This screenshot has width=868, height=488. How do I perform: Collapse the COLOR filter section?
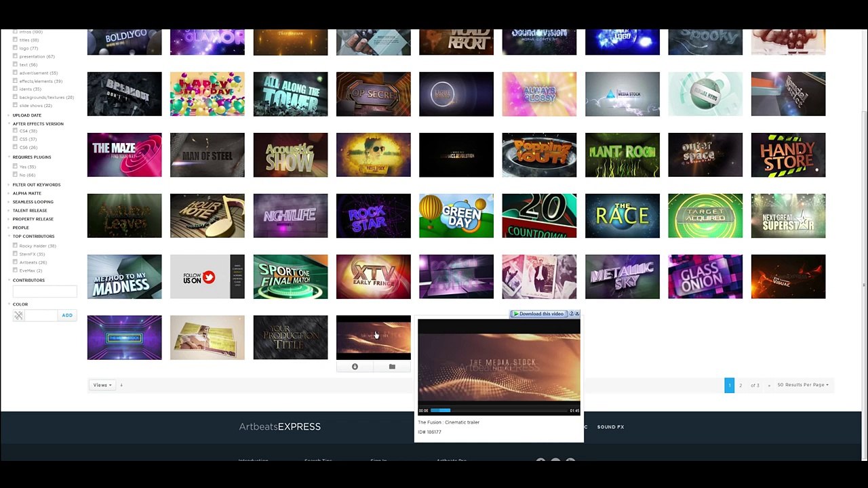[20, 304]
